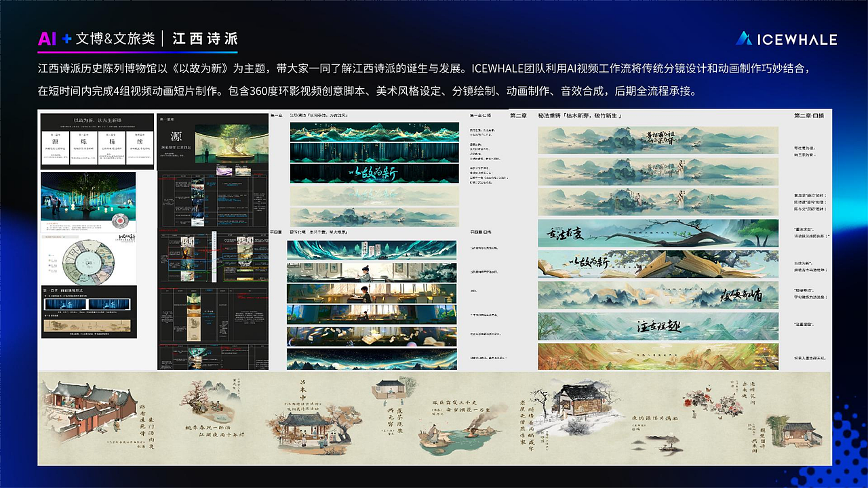
Task: Open the "舍法求变" fallen tree strip
Action: click(x=658, y=232)
